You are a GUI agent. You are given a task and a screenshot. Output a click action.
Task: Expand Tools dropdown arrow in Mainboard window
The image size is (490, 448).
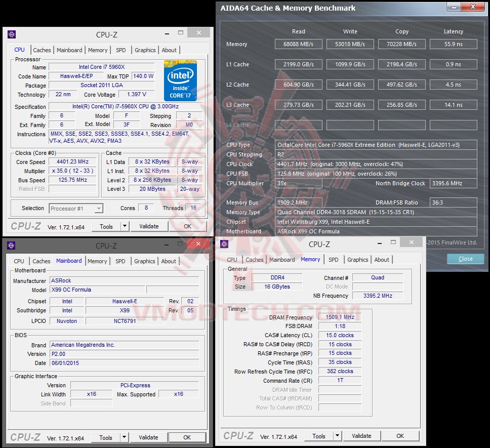point(125,437)
